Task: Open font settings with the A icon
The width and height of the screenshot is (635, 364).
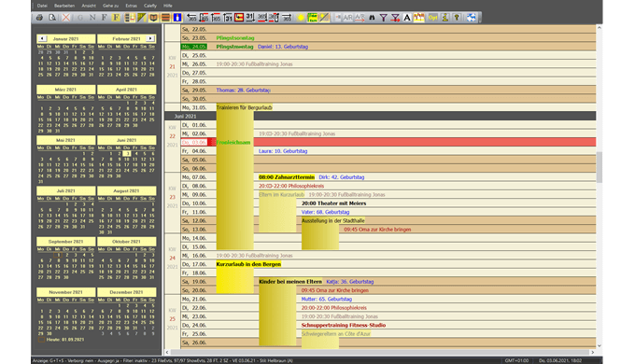Action: pyautogui.click(x=407, y=18)
